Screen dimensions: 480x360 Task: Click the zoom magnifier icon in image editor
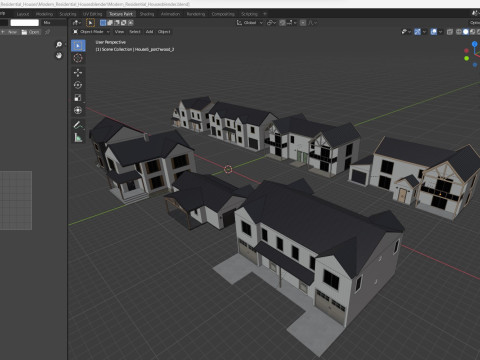pos(59,44)
